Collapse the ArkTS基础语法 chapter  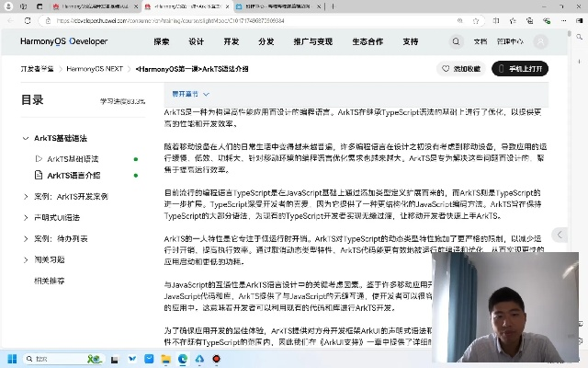coord(26,139)
